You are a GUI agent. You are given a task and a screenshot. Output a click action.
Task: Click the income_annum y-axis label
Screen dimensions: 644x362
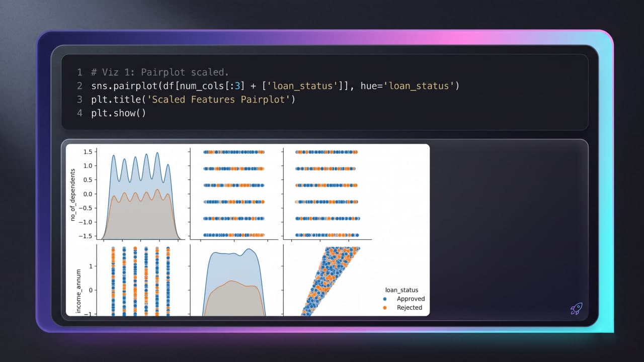coord(78,291)
